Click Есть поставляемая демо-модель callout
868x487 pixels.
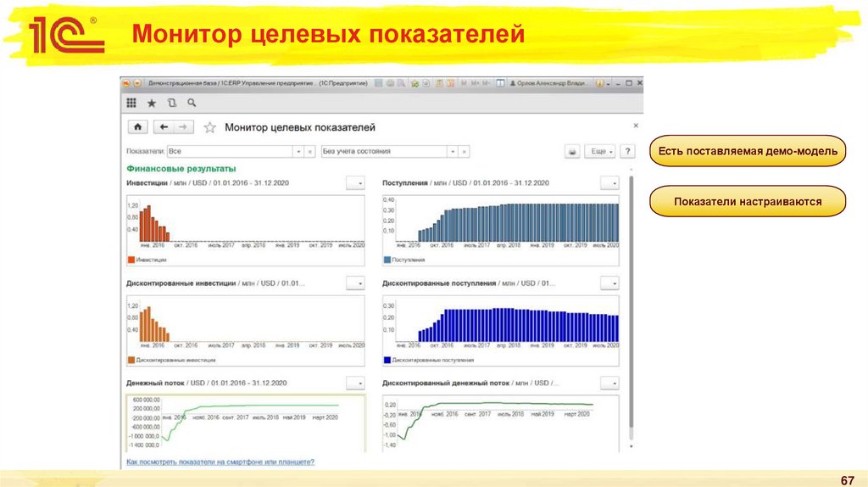pyautogui.click(x=748, y=151)
